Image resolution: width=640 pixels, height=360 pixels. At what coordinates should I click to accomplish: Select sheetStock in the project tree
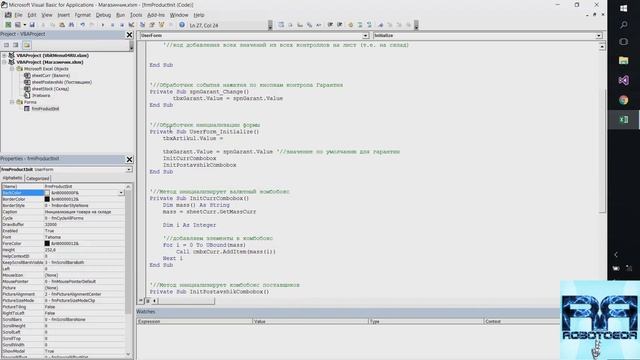pos(50,89)
